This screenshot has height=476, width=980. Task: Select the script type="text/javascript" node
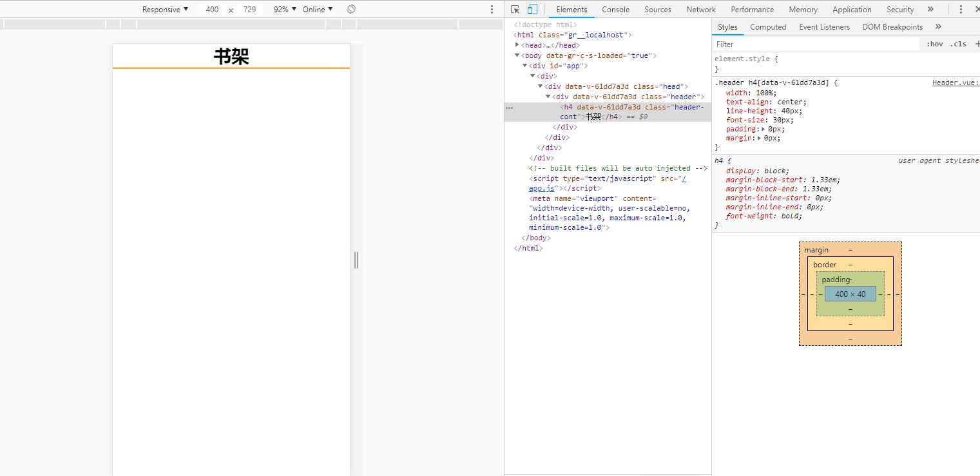point(608,183)
